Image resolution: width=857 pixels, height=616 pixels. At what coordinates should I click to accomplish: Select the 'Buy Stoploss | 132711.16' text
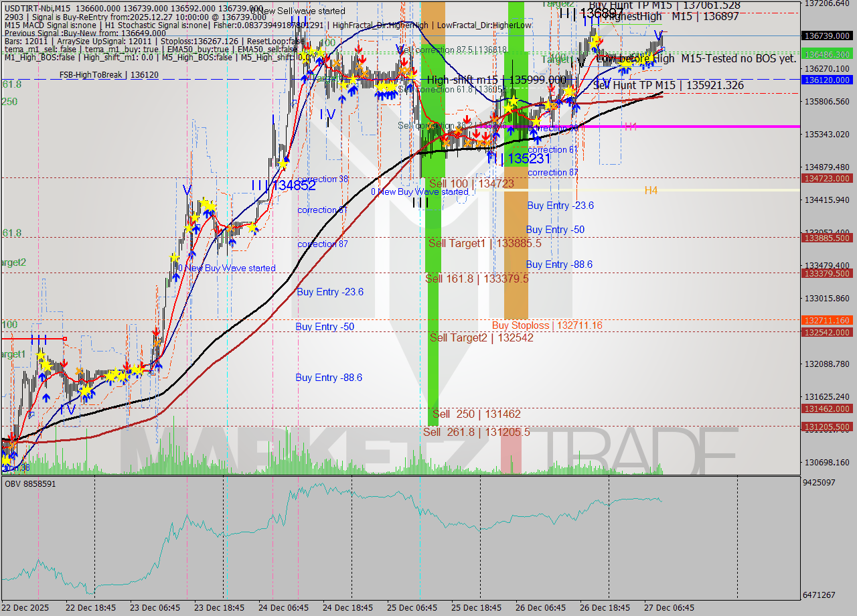point(548,325)
